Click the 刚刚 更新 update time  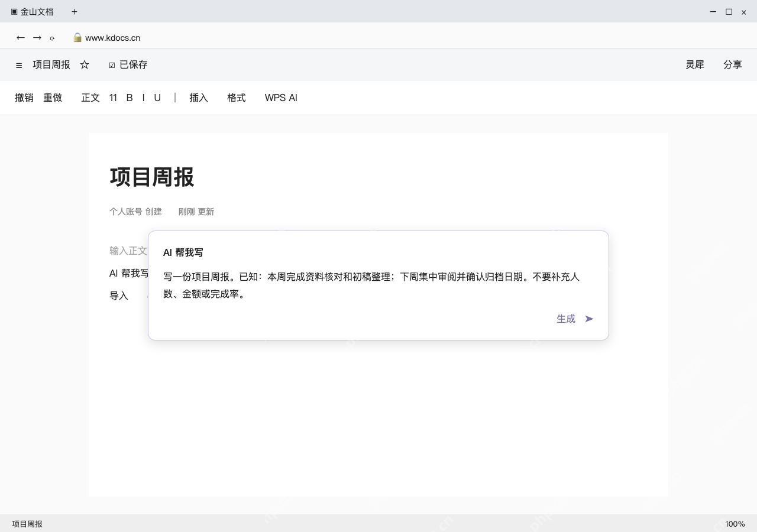click(x=196, y=212)
